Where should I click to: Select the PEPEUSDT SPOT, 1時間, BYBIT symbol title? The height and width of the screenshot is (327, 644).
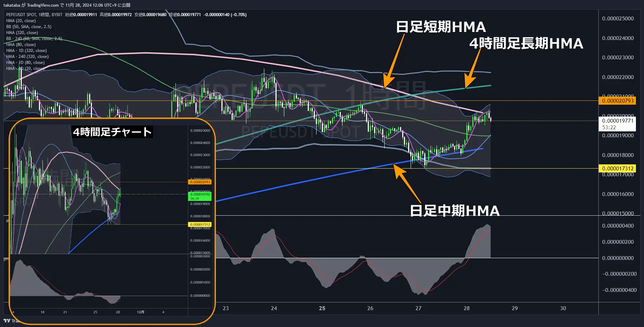coord(34,15)
